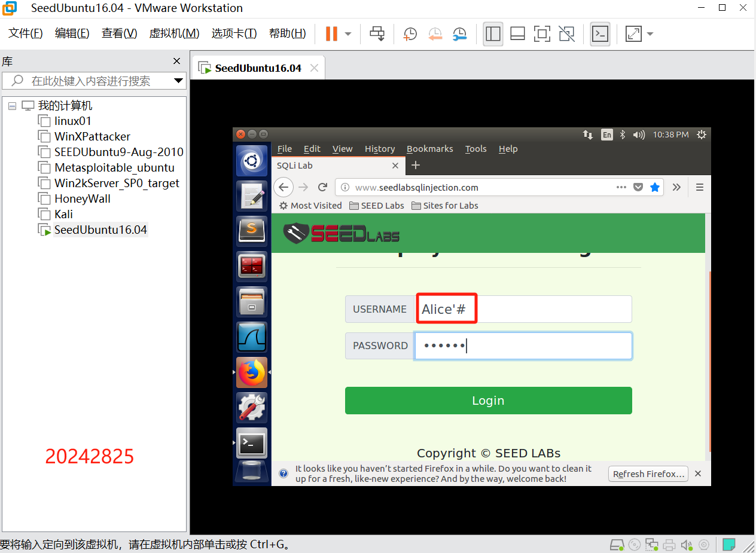Open the 选项卡(T) menu
The image size is (756, 553).
point(234,33)
